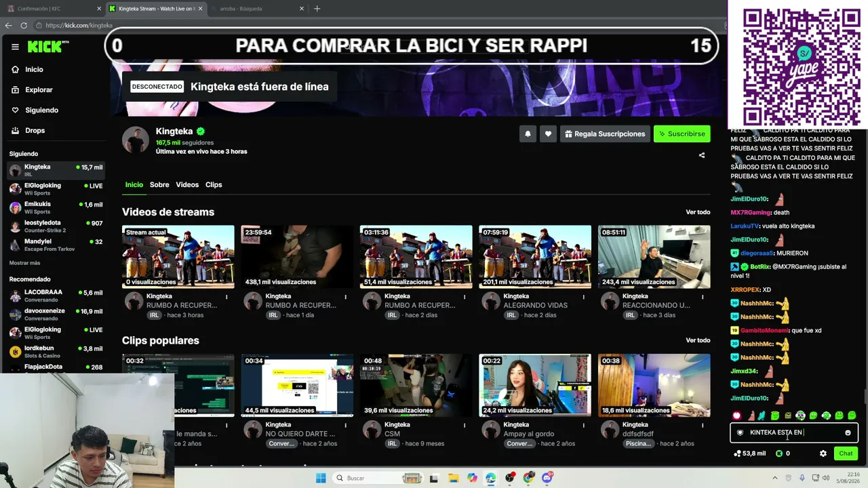This screenshot has height=488, width=868.
Task: Open the 00:48 CSM clip thumbnail
Action: [x=416, y=385]
